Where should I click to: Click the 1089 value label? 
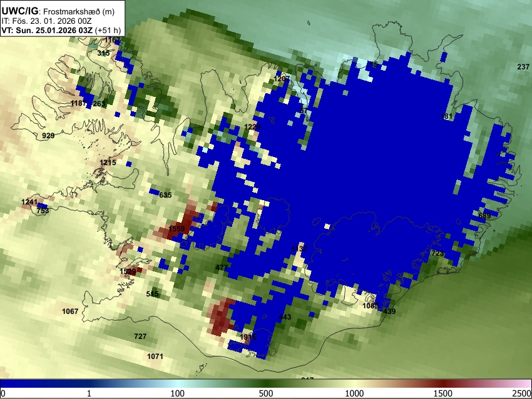point(370,306)
